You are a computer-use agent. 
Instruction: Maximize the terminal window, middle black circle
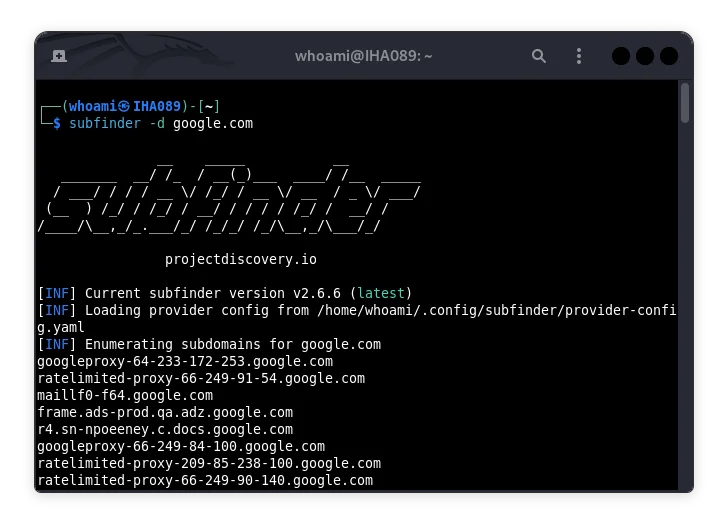pos(645,56)
